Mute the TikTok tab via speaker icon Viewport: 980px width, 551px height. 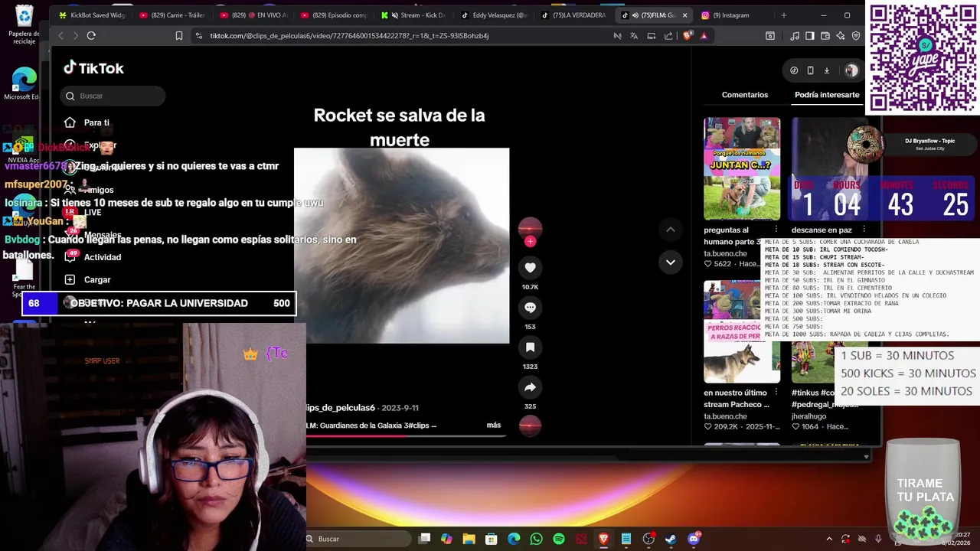[x=635, y=15]
